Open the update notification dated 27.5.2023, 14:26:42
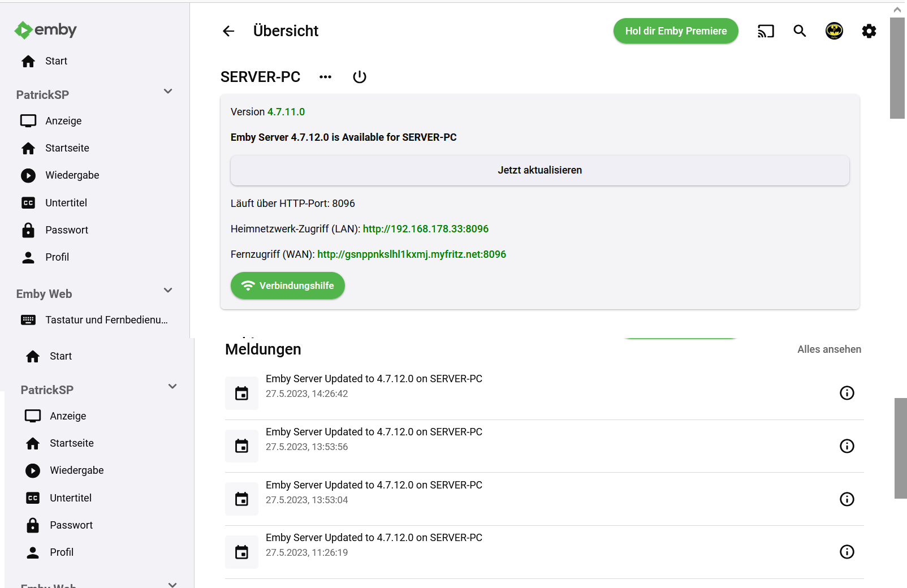Viewport: 907px width, 588px height. pos(544,394)
